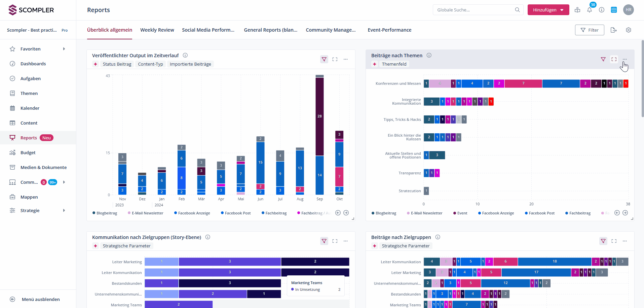Viewport: 644px width, 308px height.
Task: Open the Event-Performance tab
Action: (x=389, y=30)
